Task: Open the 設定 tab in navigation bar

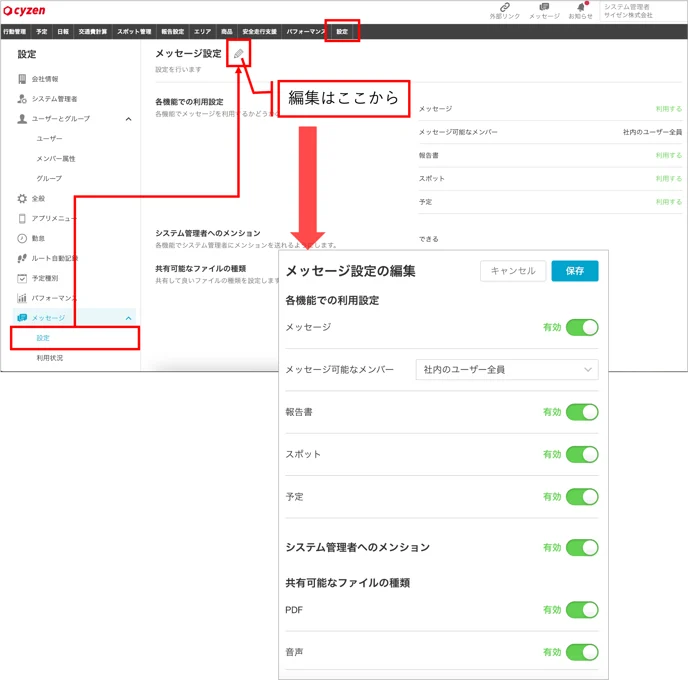Action: point(342,31)
